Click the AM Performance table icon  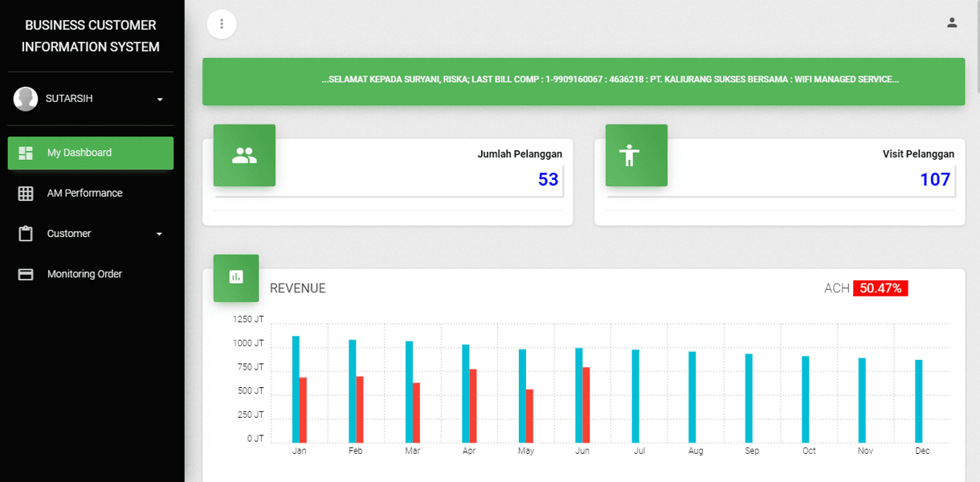pos(26,194)
